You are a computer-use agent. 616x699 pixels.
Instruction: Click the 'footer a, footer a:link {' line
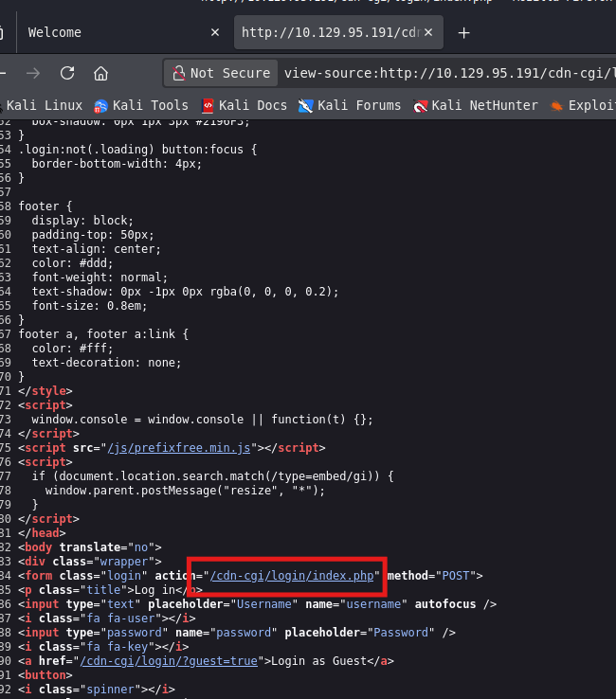(103, 334)
